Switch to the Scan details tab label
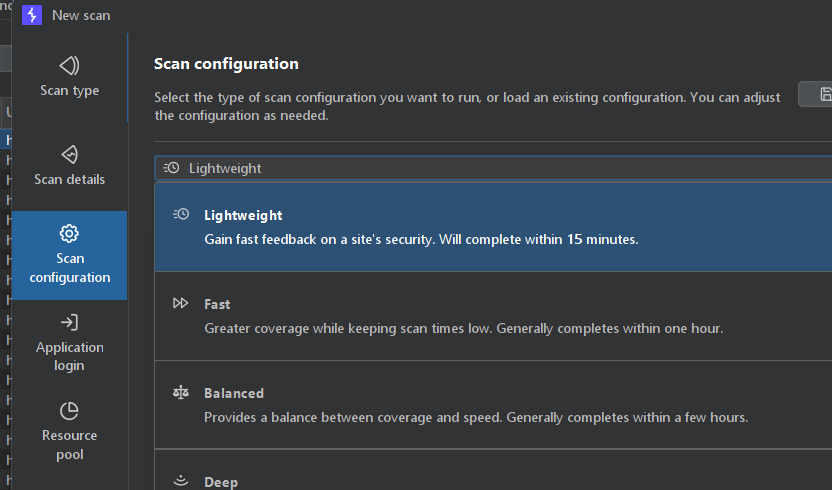Screen dimensions: 832x490 [69, 180]
